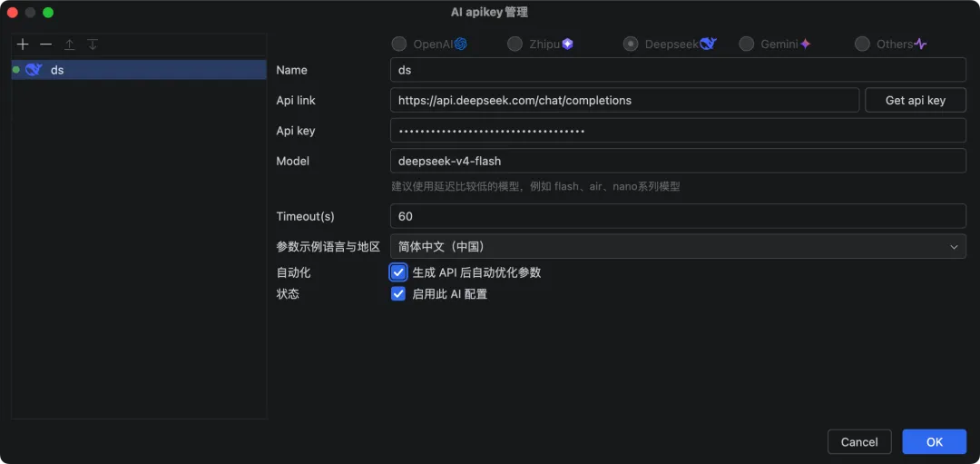Select the Gemini radio button
This screenshot has height=464, width=980.
click(746, 44)
